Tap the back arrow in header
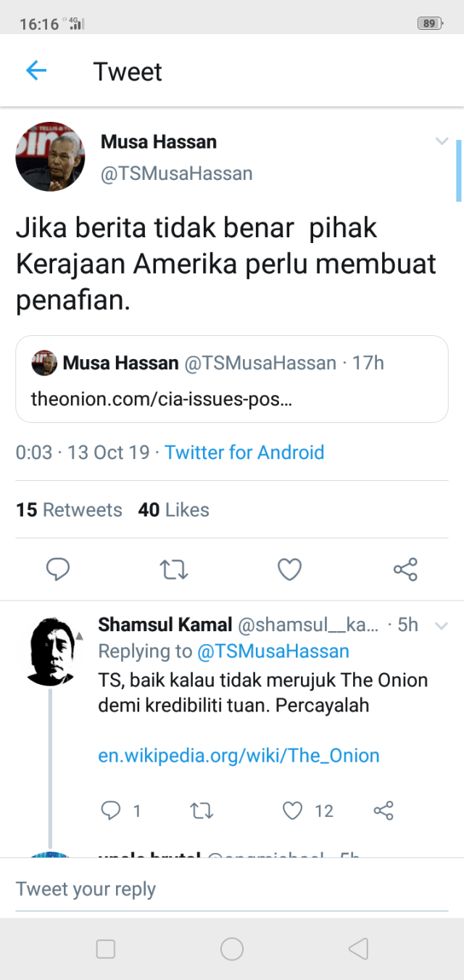The width and height of the screenshot is (464, 980). tap(36, 70)
